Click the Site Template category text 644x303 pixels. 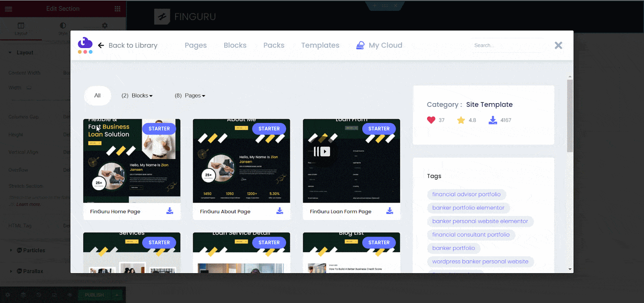click(x=489, y=104)
